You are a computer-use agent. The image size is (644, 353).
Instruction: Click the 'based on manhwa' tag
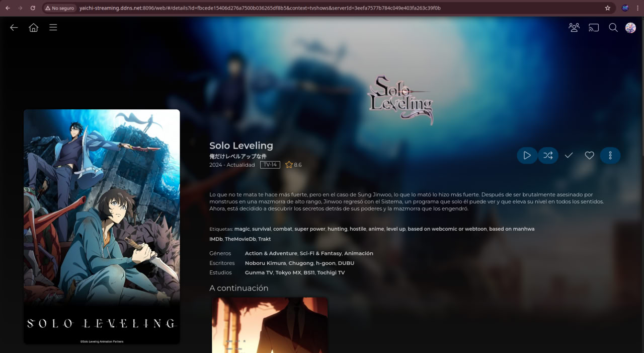pos(512,229)
